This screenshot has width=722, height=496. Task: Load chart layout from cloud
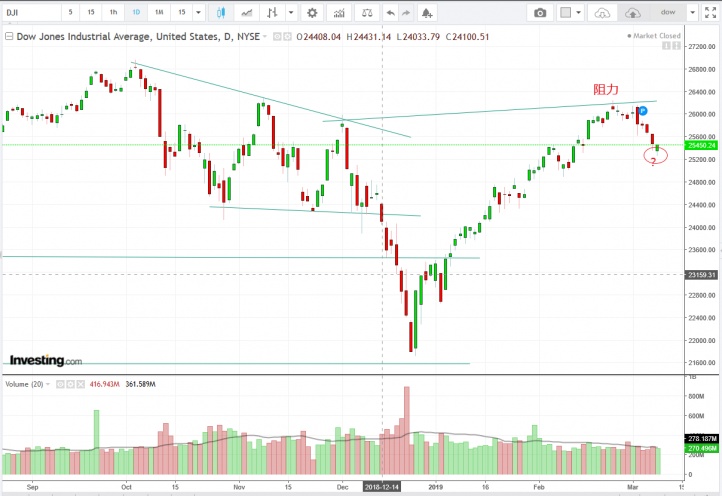pos(601,13)
